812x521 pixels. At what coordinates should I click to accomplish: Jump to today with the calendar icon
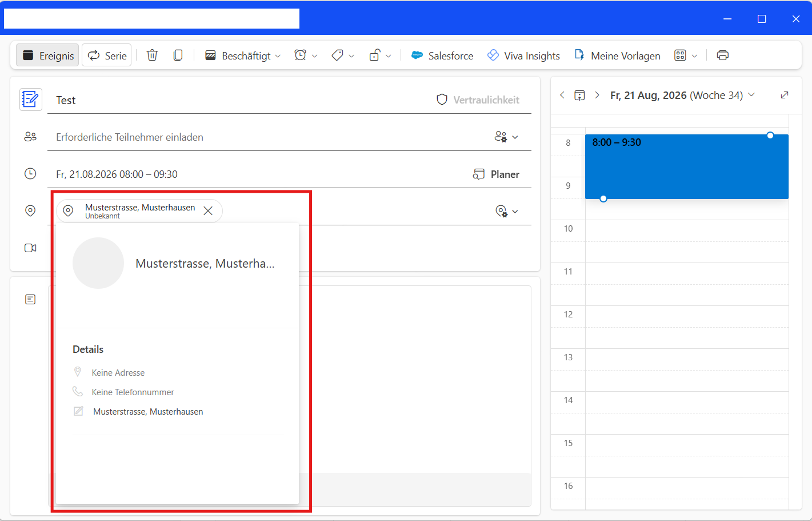[579, 95]
